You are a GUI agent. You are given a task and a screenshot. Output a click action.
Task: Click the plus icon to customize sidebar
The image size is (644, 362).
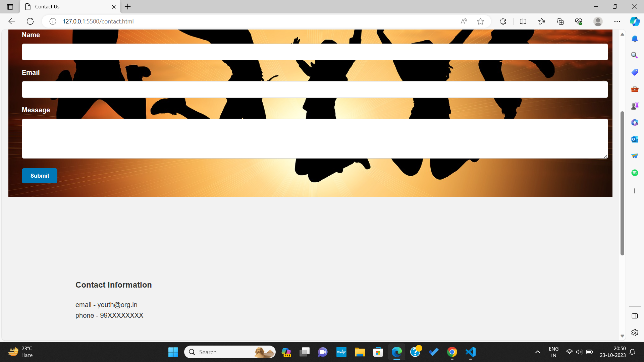[635, 191]
